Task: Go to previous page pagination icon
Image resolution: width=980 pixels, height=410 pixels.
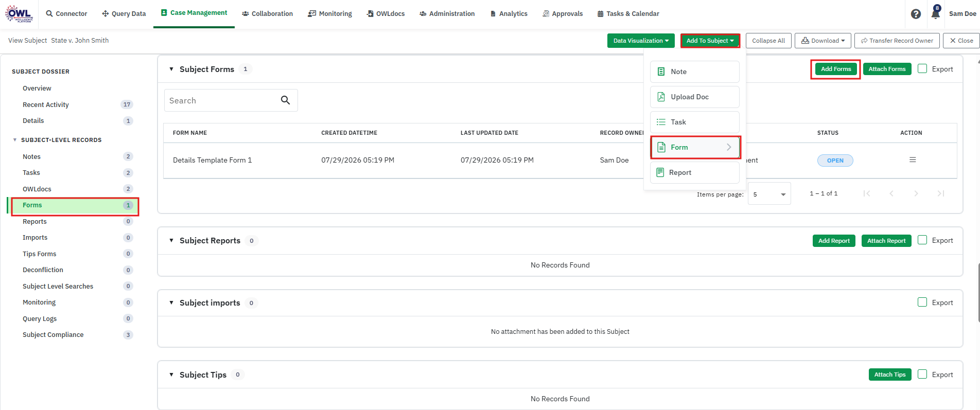Action: 891,193
